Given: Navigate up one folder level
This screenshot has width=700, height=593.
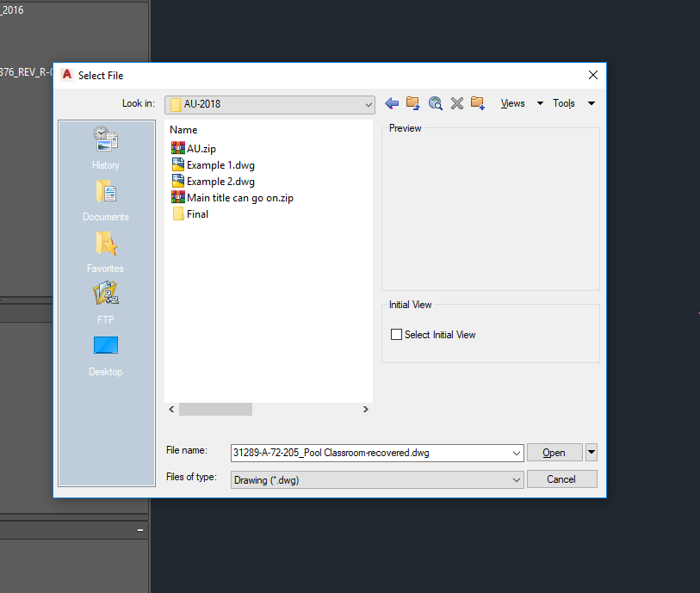Looking at the screenshot, I should 412,102.
